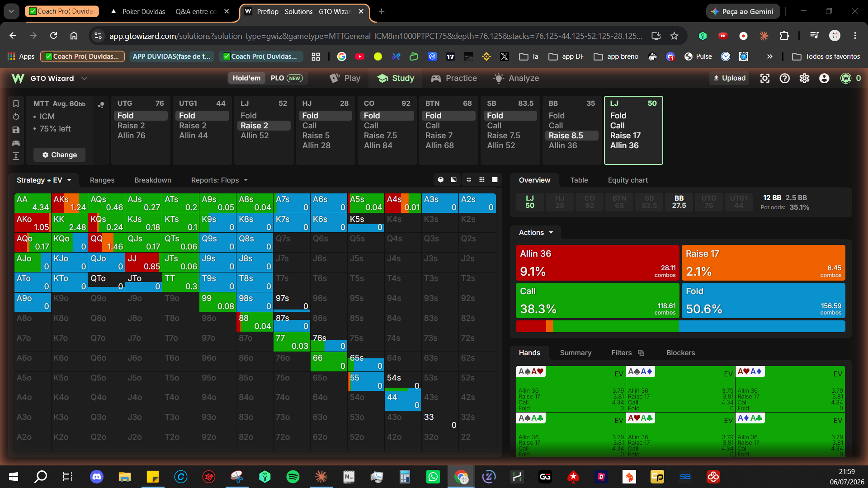The height and width of the screenshot is (488, 868).
Task: Switch game type to Hold'em
Action: click(x=246, y=78)
